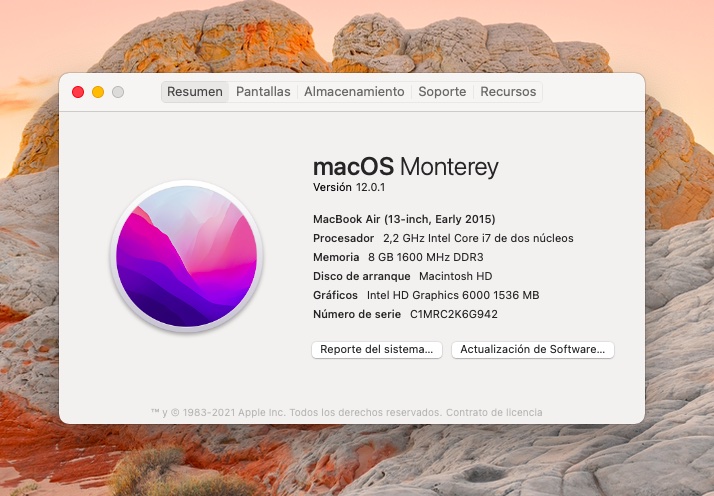Click the Procesador Intel Core i7 line
Viewport: 714px width, 496px height.
pos(443,238)
